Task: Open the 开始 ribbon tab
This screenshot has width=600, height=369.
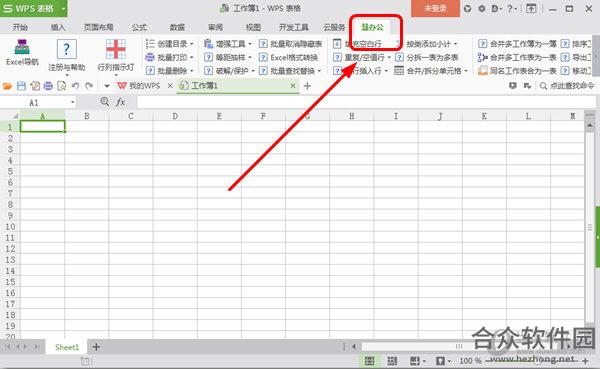Action: [x=20, y=27]
